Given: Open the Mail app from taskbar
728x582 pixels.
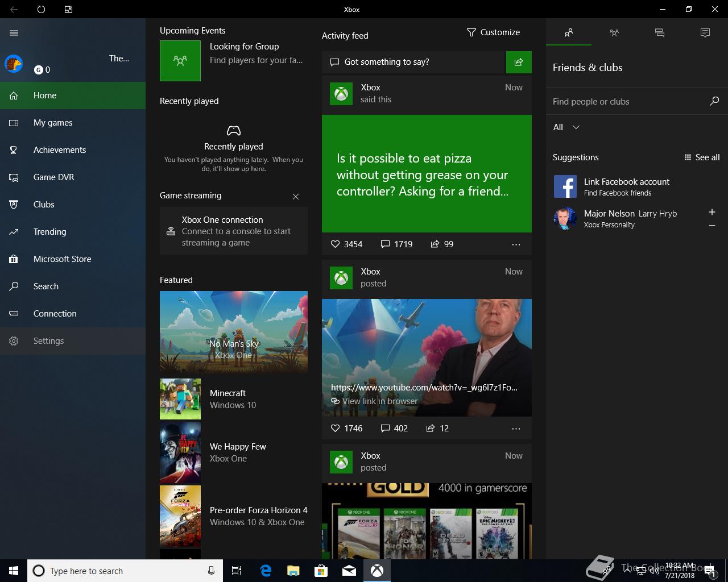Looking at the screenshot, I should pos(349,571).
